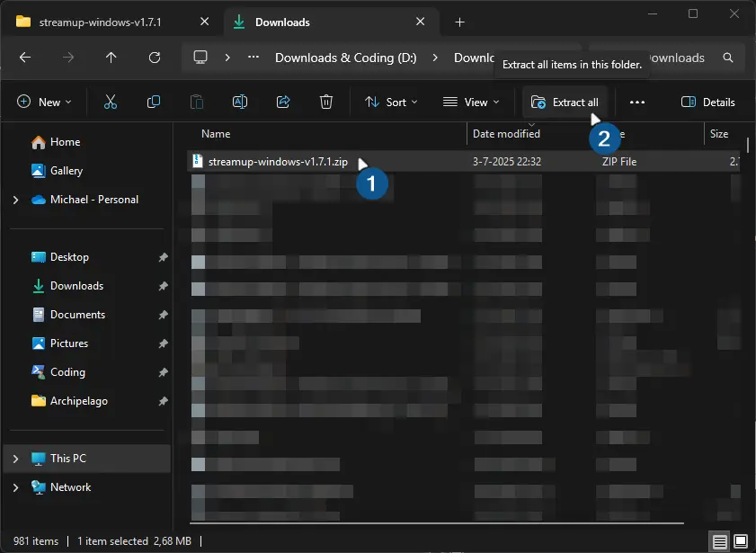Click the Cut scissors icon

tap(111, 103)
